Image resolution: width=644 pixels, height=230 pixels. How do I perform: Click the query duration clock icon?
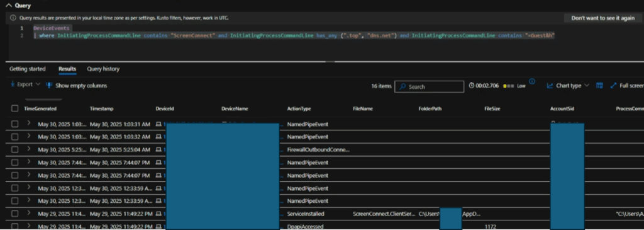472,86
